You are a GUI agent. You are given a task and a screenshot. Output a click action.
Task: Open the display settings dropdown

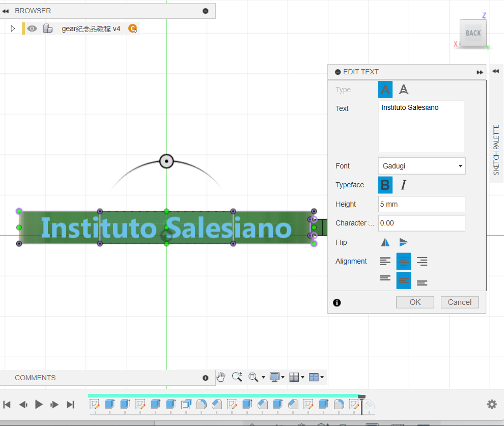pyautogui.click(x=276, y=377)
